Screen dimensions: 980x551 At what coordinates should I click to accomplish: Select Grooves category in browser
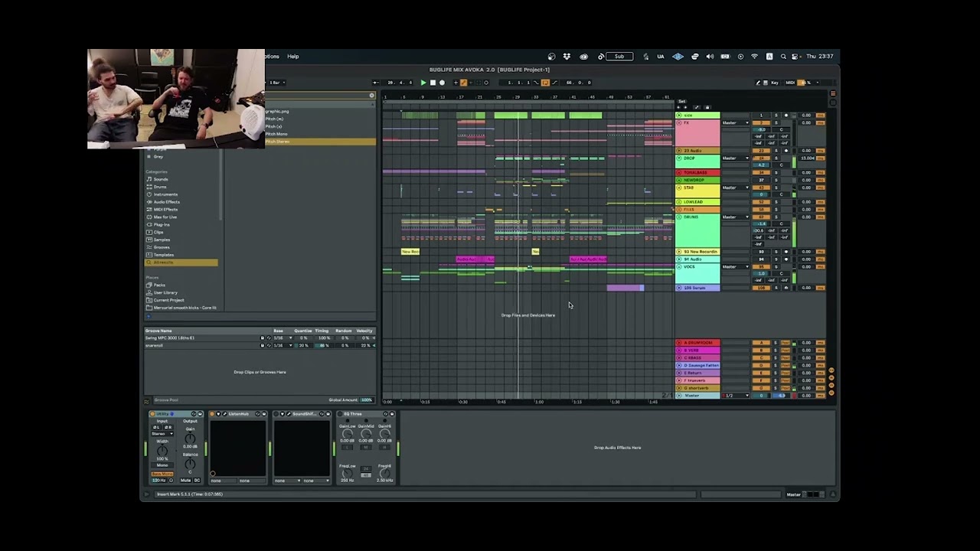(x=162, y=247)
